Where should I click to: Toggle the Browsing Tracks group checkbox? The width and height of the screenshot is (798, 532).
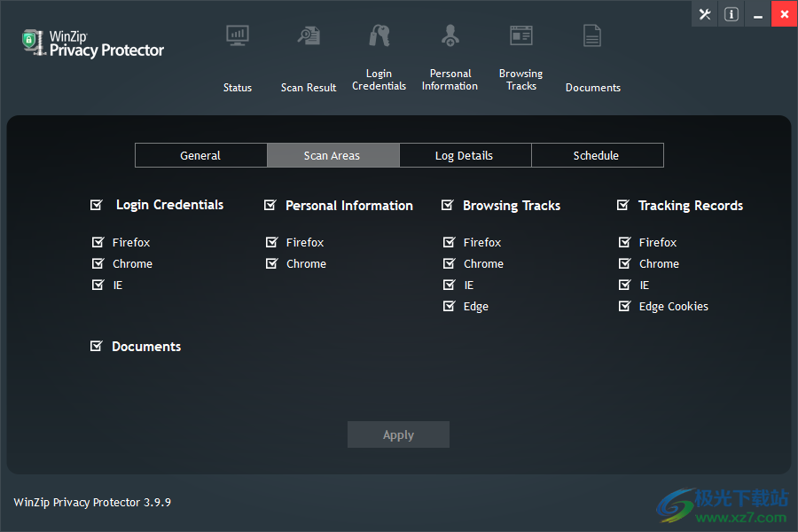448,205
